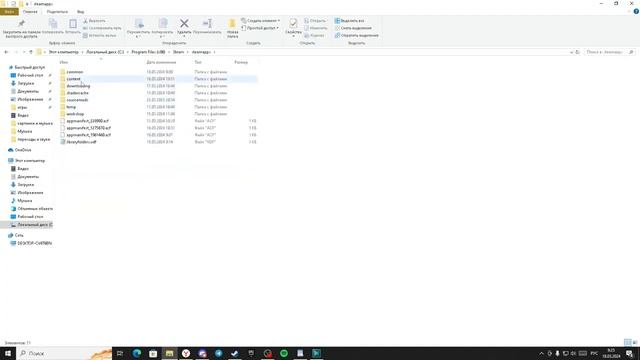Click the search box in Explorer
Screen dimensions: 640x360
(x=609, y=52)
